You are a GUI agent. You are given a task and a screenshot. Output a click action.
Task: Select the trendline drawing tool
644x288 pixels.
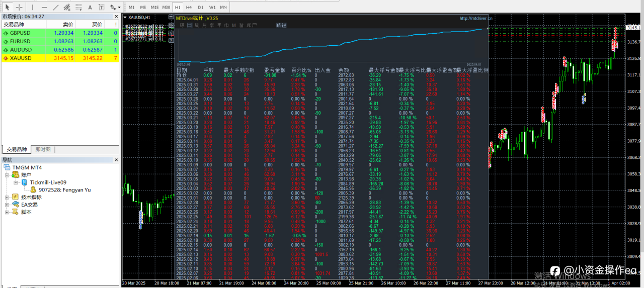(x=55, y=8)
